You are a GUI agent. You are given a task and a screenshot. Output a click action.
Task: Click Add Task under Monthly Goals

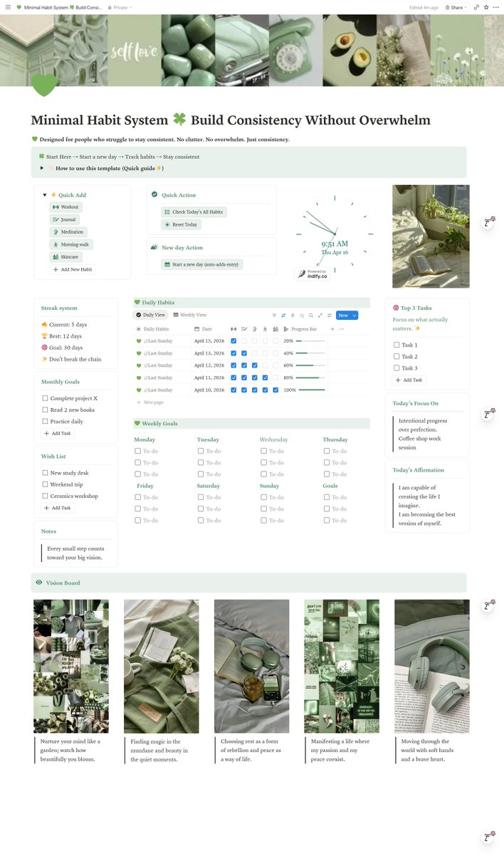pos(57,433)
